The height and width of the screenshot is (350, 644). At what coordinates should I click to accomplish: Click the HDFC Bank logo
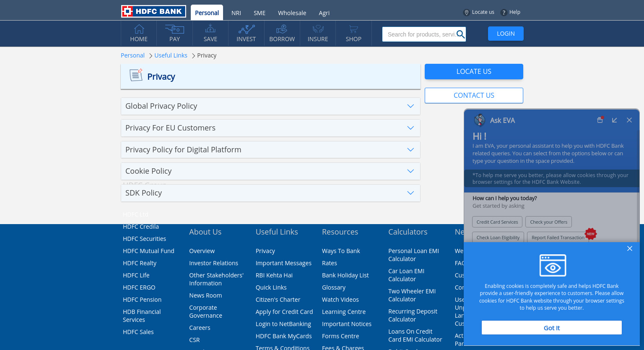[x=153, y=11]
